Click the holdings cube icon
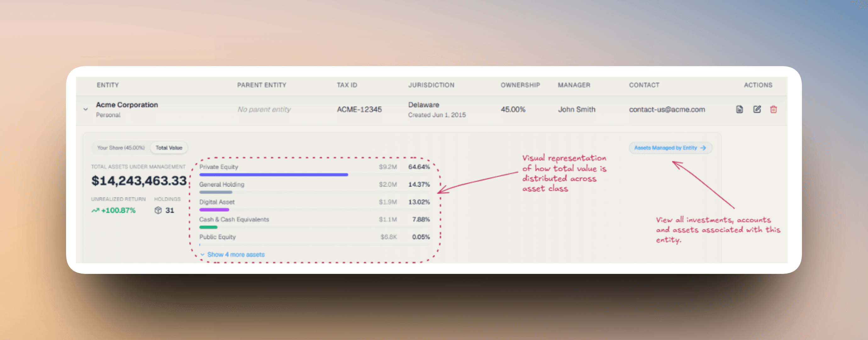Screen dimensions: 868x340 [158, 211]
